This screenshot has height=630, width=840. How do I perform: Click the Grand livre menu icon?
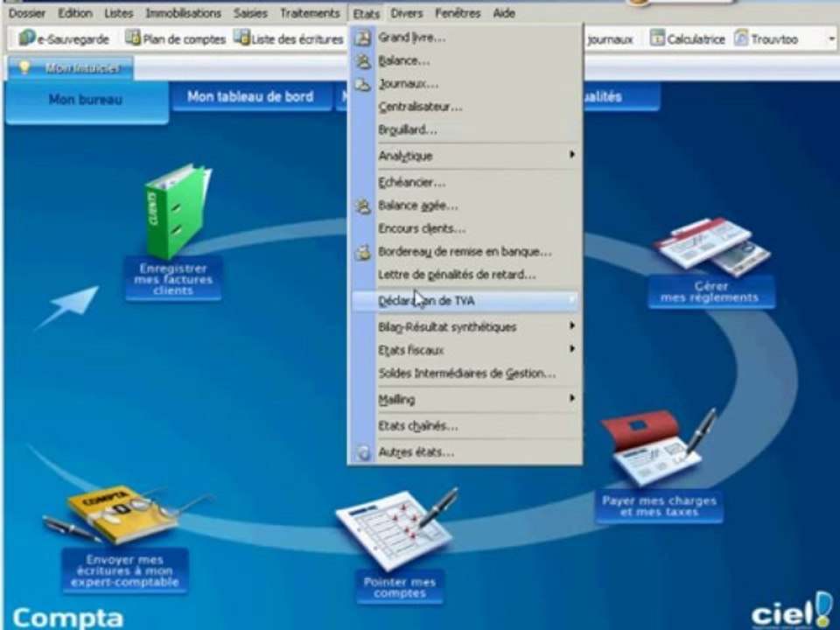(x=362, y=38)
